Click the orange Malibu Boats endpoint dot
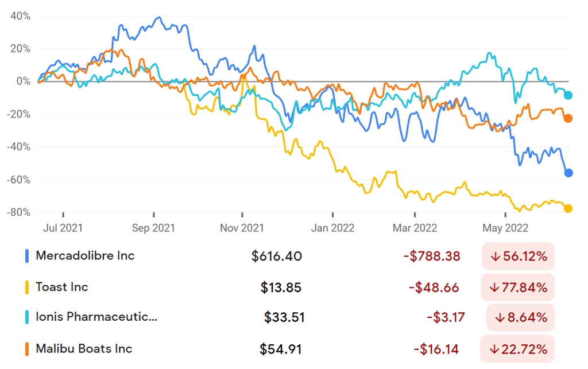Image resolution: width=588 pixels, height=369 pixels. (568, 118)
